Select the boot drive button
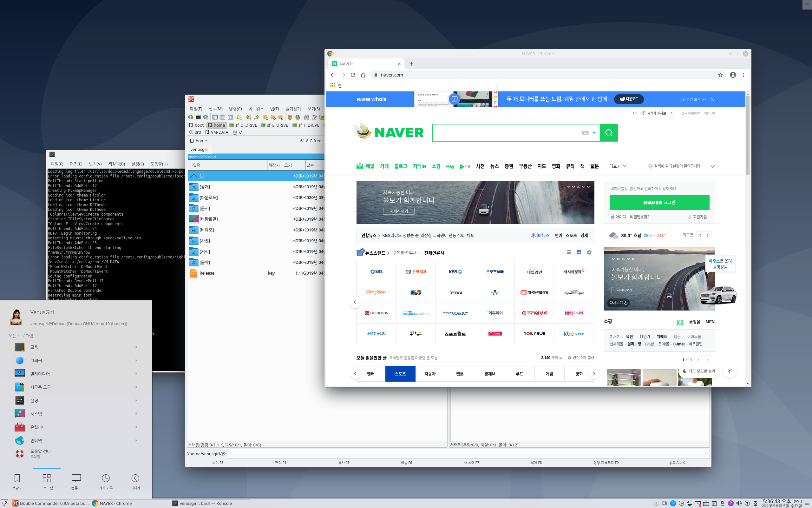This screenshot has width=812, height=508. [196, 125]
